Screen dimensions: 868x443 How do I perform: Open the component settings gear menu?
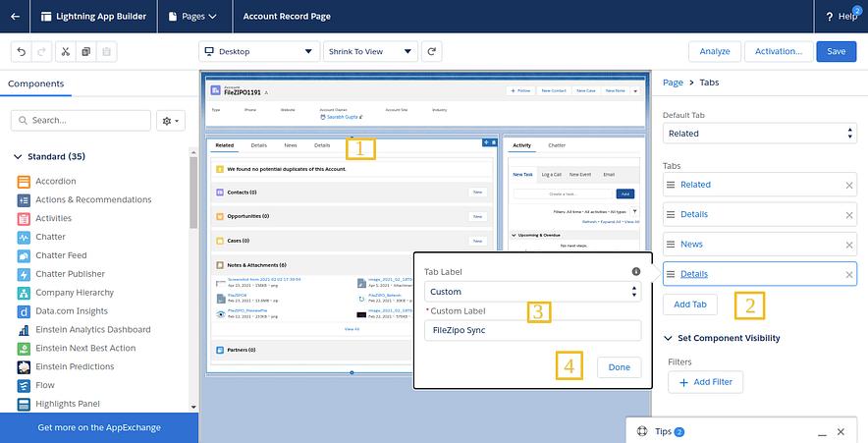tap(171, 121)
